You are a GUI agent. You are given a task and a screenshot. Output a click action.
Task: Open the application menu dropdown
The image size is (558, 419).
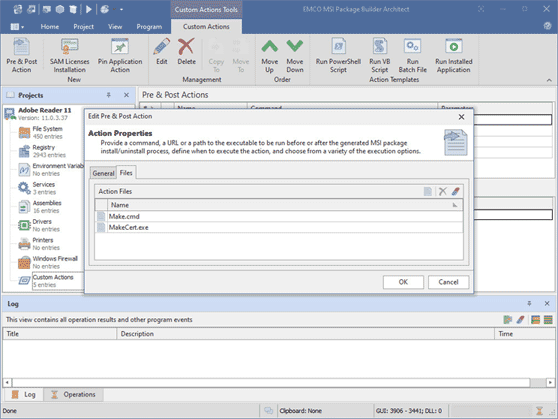(x=17, y=27)
